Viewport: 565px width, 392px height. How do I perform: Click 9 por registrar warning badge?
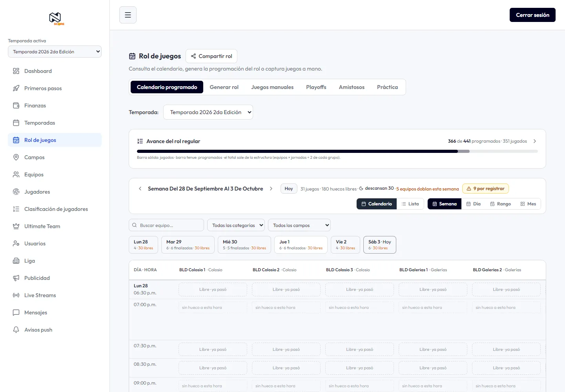click(x=485, y=189)
